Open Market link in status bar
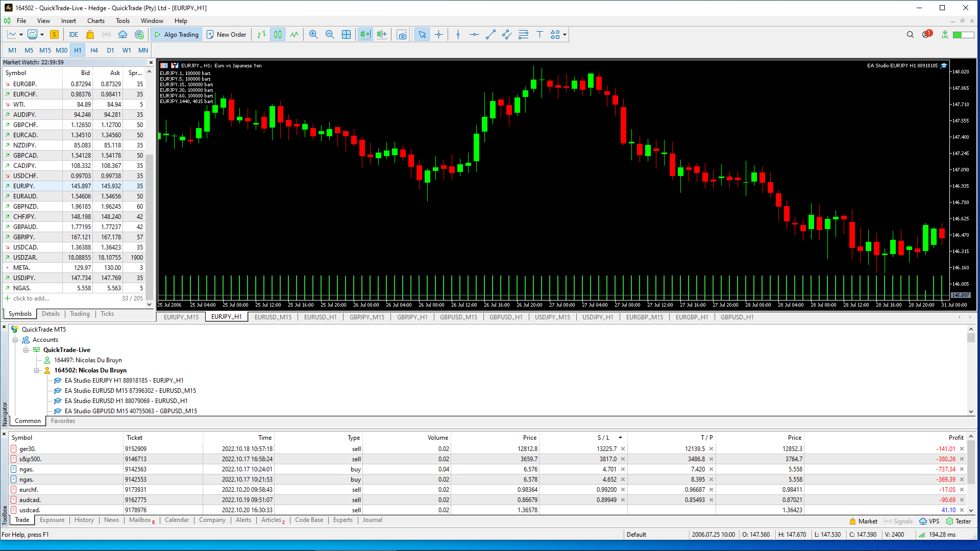980x551 pixels. (864, 521)
